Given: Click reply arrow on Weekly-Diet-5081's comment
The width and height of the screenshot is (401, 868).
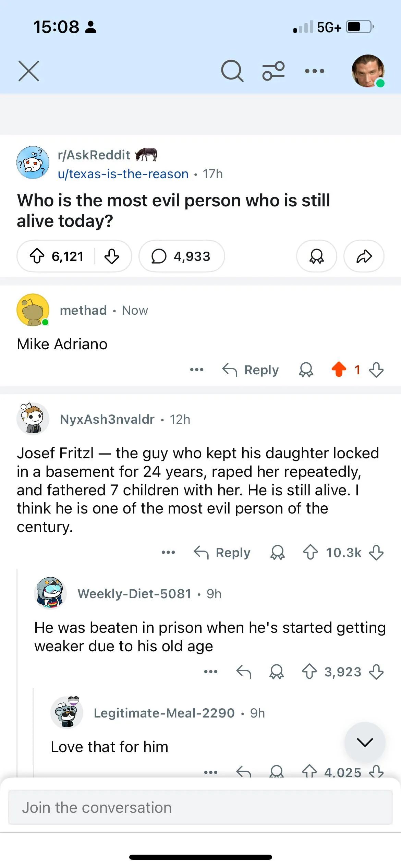Looking at the screenshot, I should (x=244, y=672).
